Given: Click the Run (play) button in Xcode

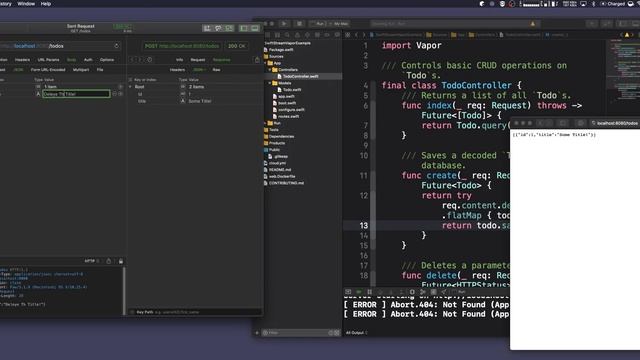Looking at the screenshot, I should (x=284, y=24).
